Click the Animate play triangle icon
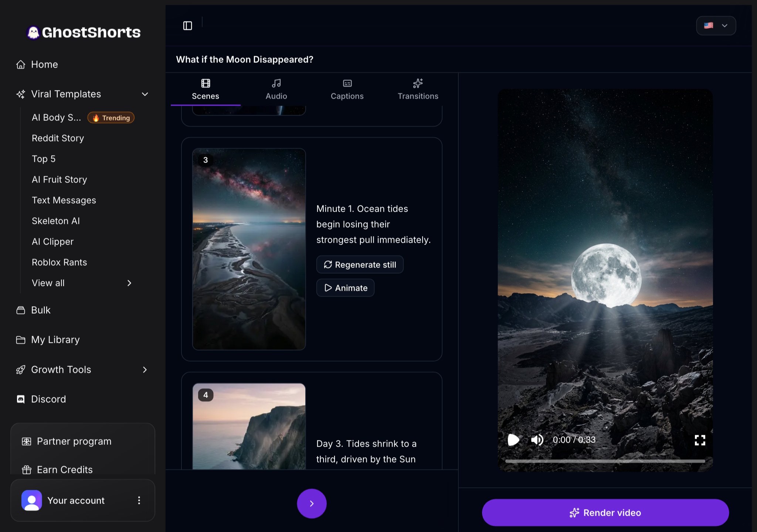This screenshot has width=757, height=532. [x=328, y=288]
